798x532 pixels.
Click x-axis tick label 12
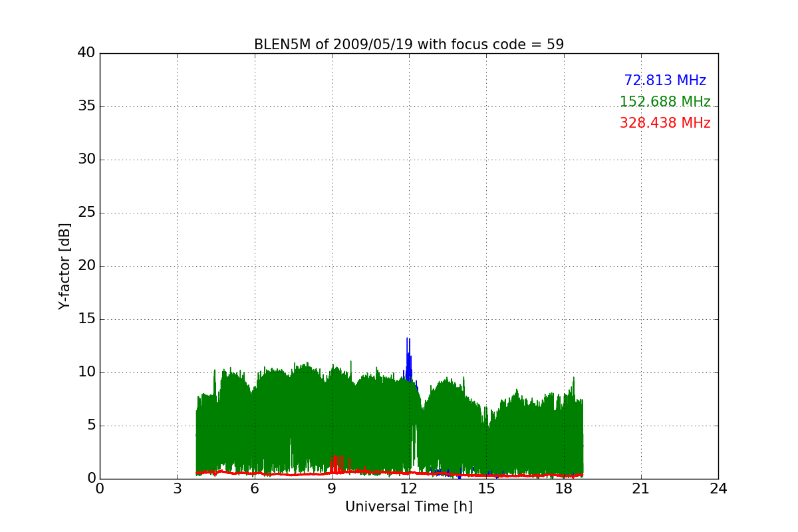point(409,489)
